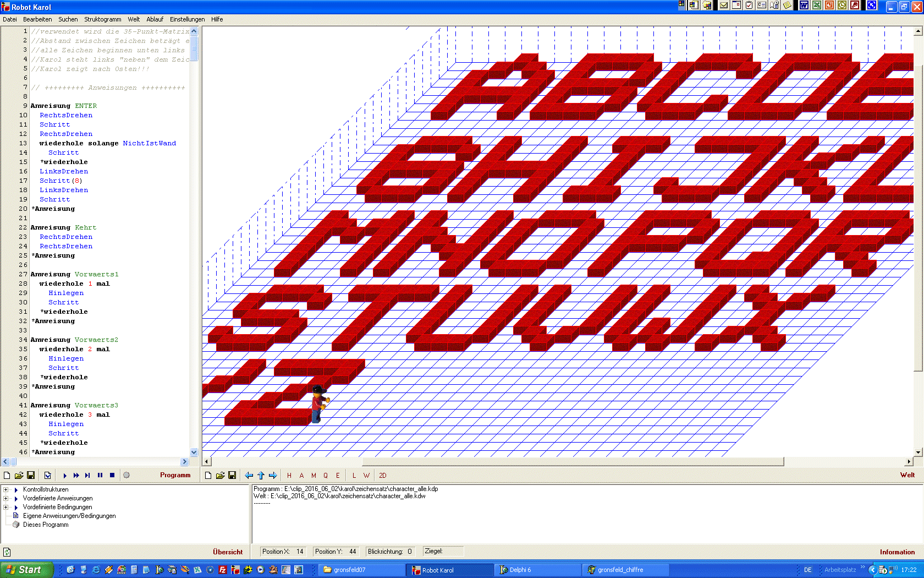
Task: Turn Karol left with the blue arrow
Action: [x=249, y=476]
